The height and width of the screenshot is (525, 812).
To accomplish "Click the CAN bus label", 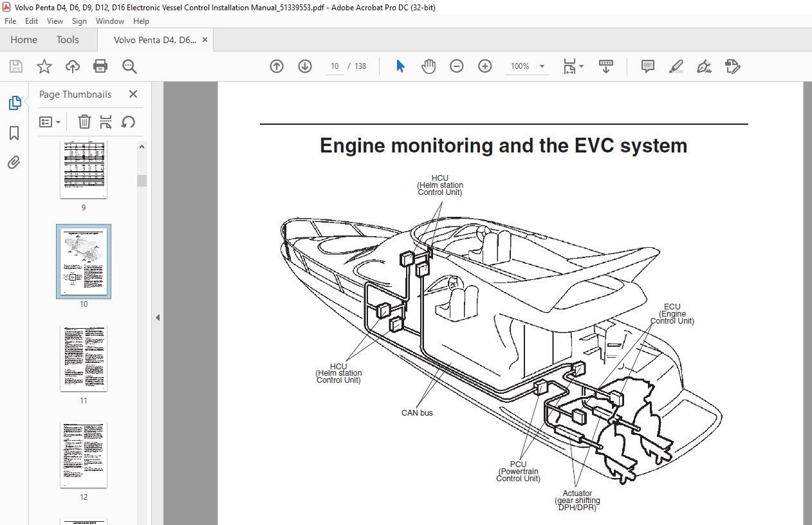I will click(417, 413).
